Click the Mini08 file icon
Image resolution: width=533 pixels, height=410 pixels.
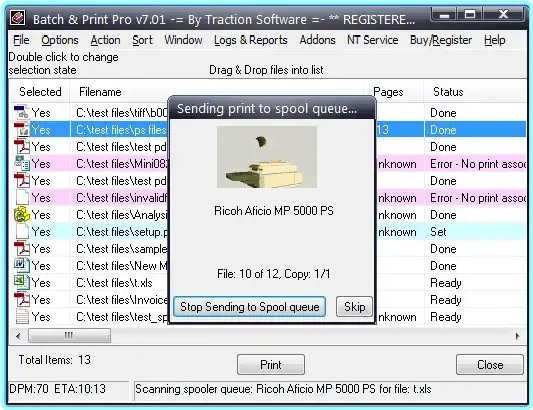pyautogui.click(x=22, y=164)
